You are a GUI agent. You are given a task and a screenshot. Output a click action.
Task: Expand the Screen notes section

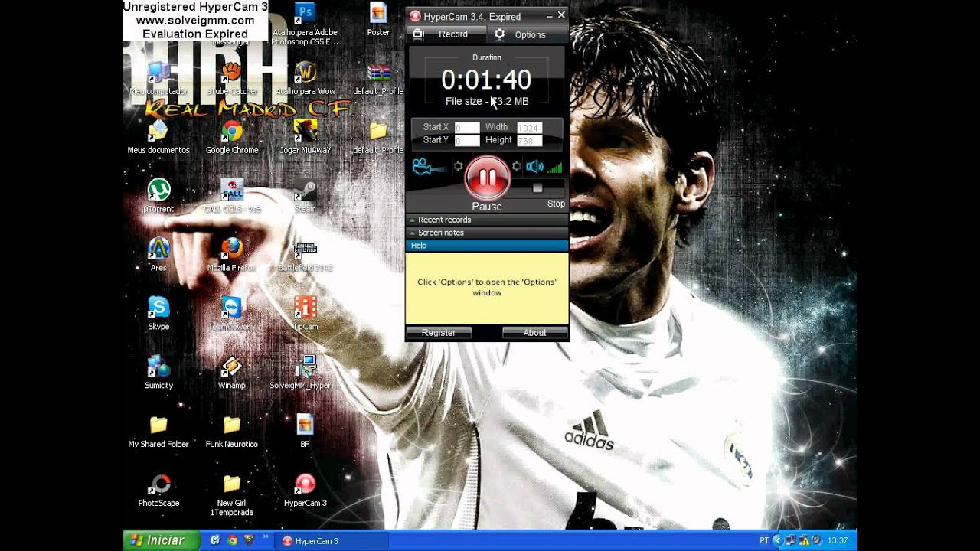pyautogui.click(x=487, y=233)
